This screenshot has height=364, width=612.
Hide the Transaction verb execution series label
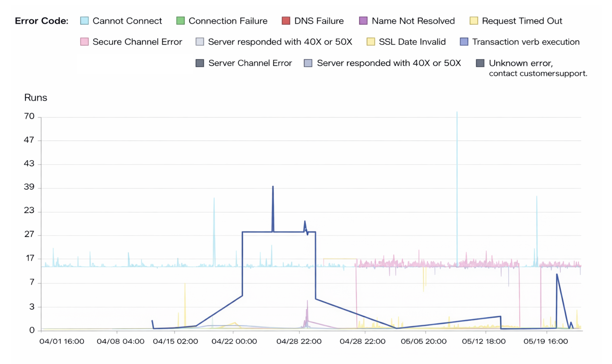click(526, 42)
